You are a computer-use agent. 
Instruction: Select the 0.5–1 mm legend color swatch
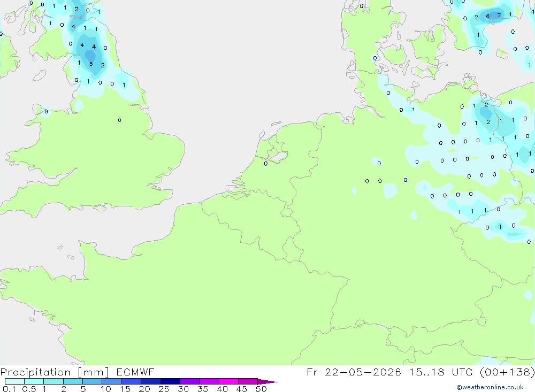(34, 381)
